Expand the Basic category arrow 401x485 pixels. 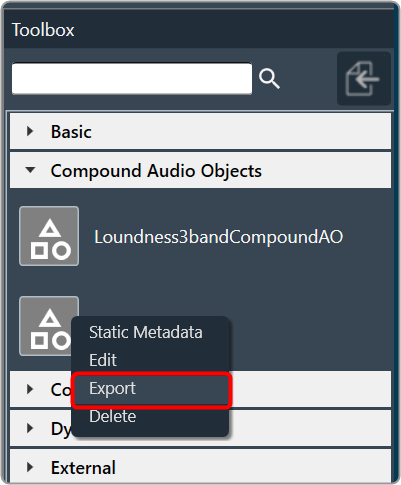[x=30, y=131]
